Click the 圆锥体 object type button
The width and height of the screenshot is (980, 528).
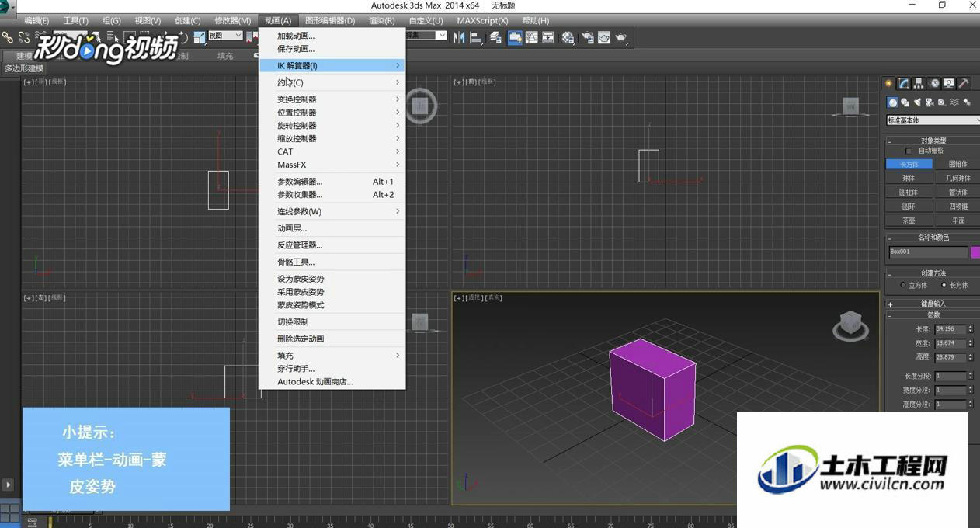tap(957, 165)
